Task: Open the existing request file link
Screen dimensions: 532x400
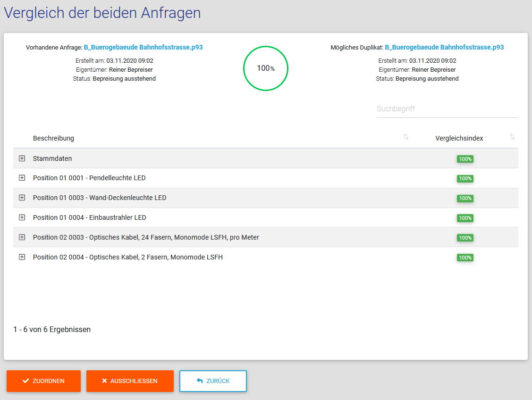Action: pos(143,47)
